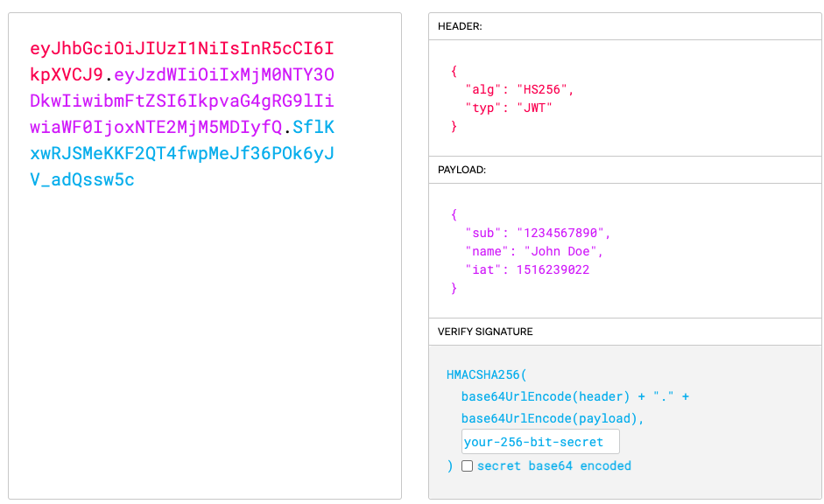This screenshot has height=504, width=824.
Task: Click the HEADER: section label
Action: [460, 26]
